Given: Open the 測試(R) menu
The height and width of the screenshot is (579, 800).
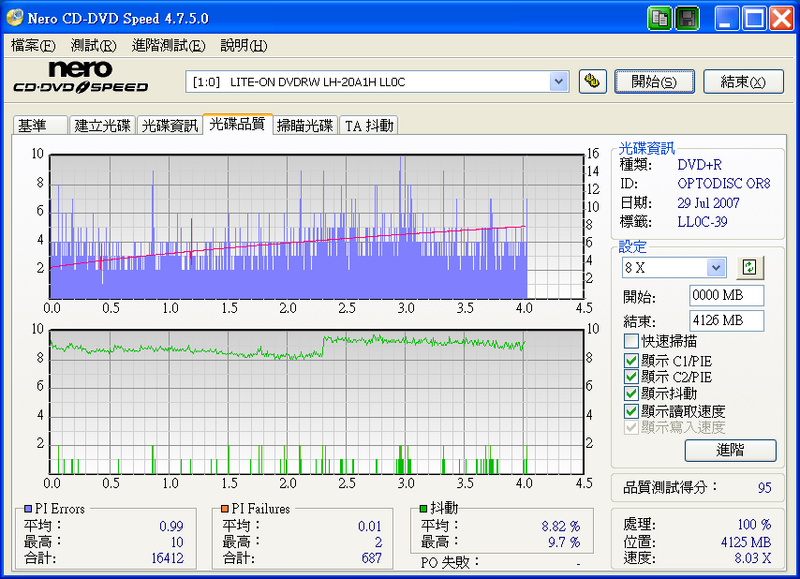Looking at the screenshot, I should pyautogui.click(x=93, y=45).
